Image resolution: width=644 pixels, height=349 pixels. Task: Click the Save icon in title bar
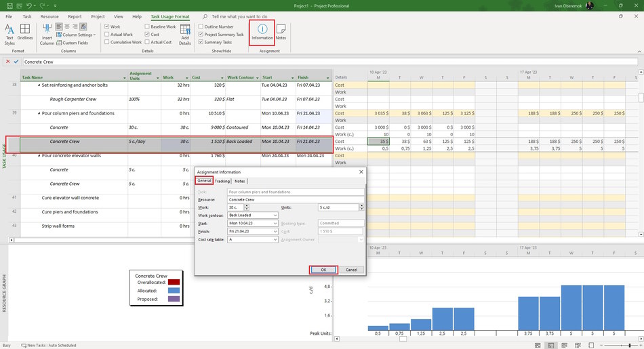tap(9, 5)
